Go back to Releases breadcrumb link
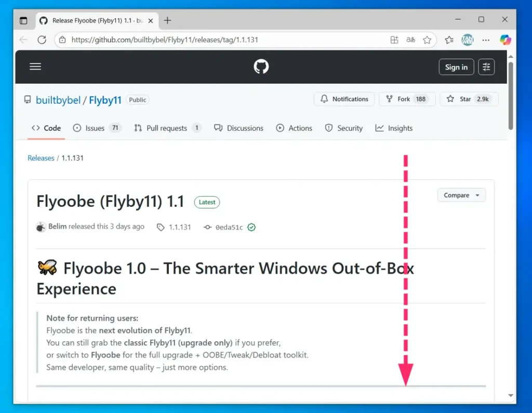The image size is (532, 413). [x=41, y=158]
